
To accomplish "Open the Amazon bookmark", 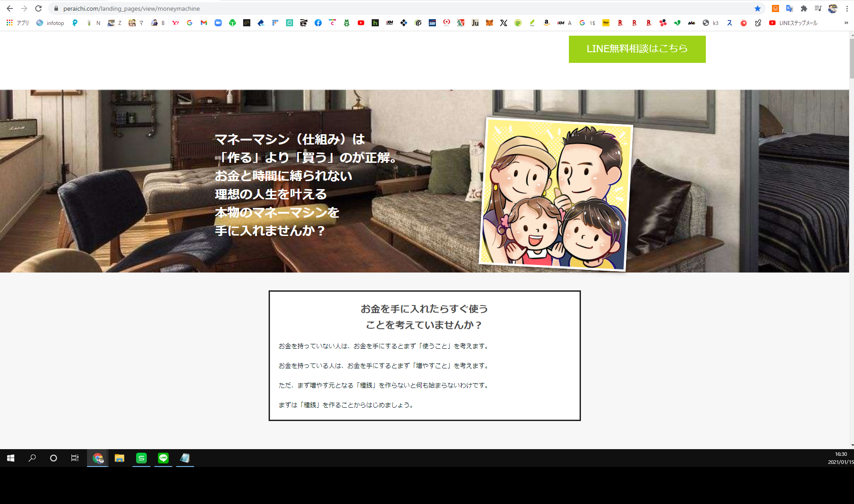I will 547,23.
